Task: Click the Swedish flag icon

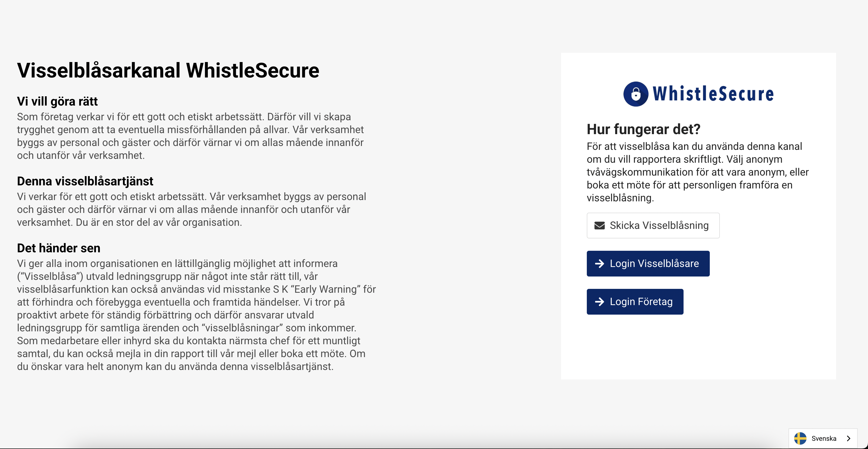Action: pos(800,438)
